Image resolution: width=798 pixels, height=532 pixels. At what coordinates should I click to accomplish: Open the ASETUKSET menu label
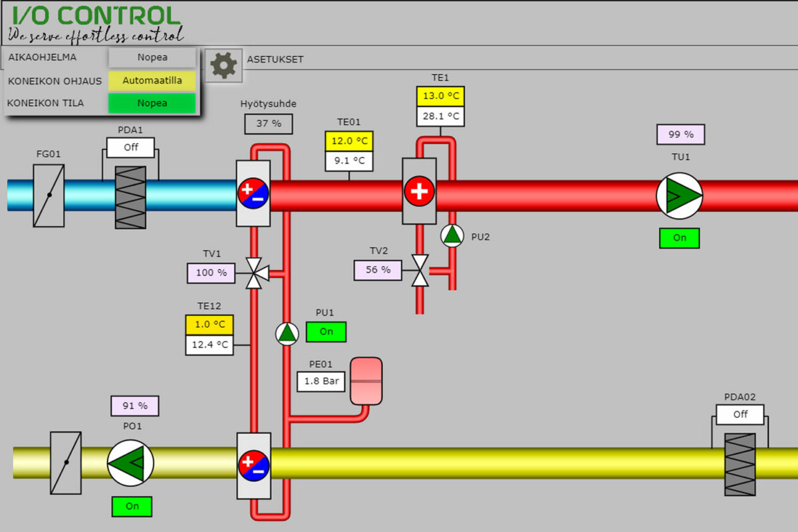275,59
